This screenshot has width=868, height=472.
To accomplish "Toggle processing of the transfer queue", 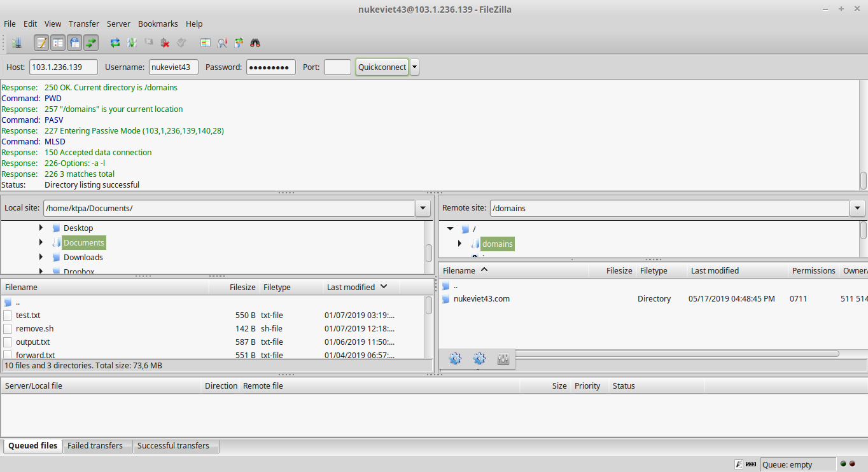I will [132, 43].
